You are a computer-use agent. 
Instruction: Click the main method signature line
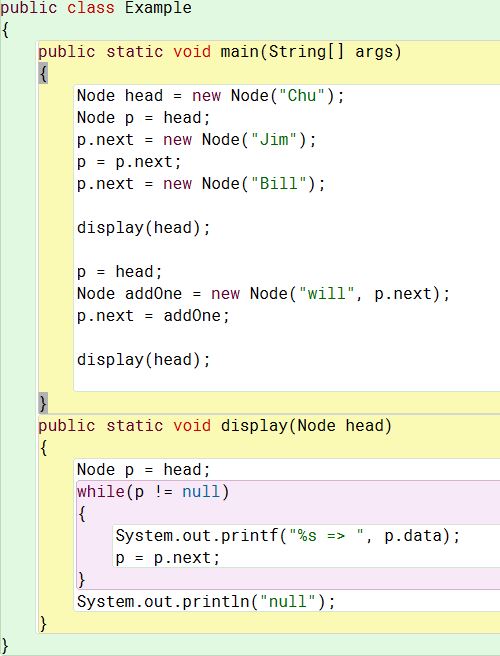[x=220, y=52]
